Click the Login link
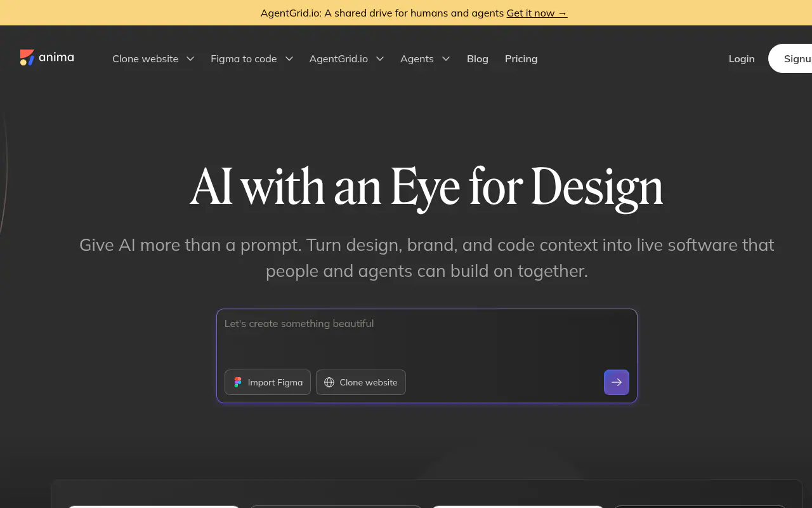Image resolution: width=812 pixels, height=508 pixels. [x=742, y=58]
